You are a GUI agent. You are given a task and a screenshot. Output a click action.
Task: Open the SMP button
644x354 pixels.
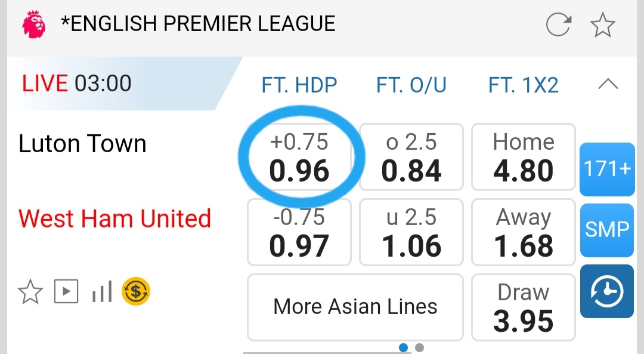click(606, 229)
